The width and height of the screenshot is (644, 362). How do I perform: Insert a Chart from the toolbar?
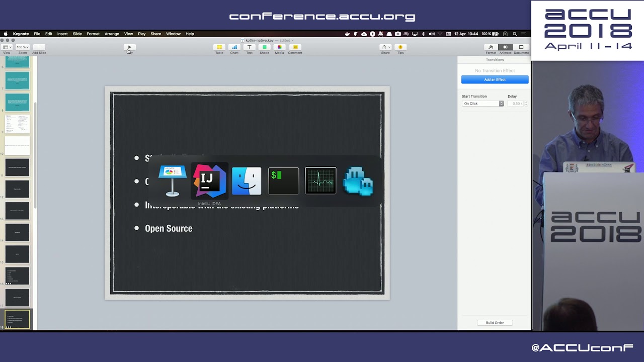tap(234, 47)
